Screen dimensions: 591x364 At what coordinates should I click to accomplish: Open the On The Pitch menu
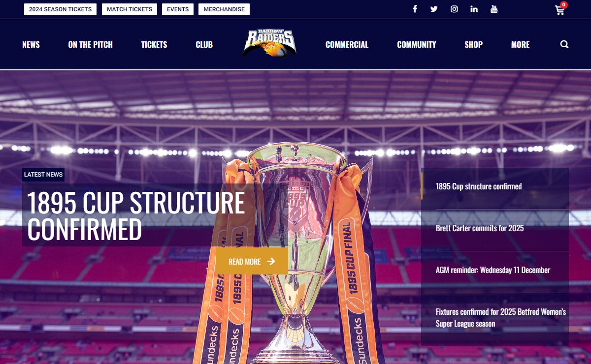pyautogui.click(x=91, y=44)
